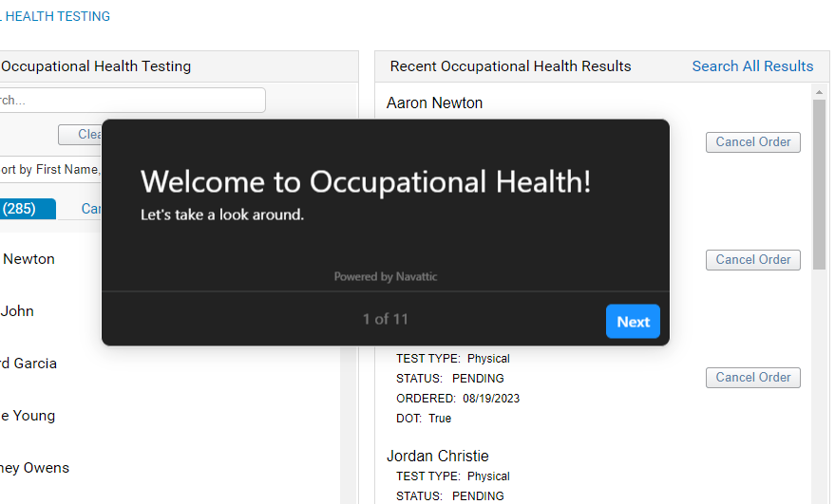Screen dimensions: 835x504
Task: Click ORDERED: 08/19/2023 text
Action: (458, 399)
